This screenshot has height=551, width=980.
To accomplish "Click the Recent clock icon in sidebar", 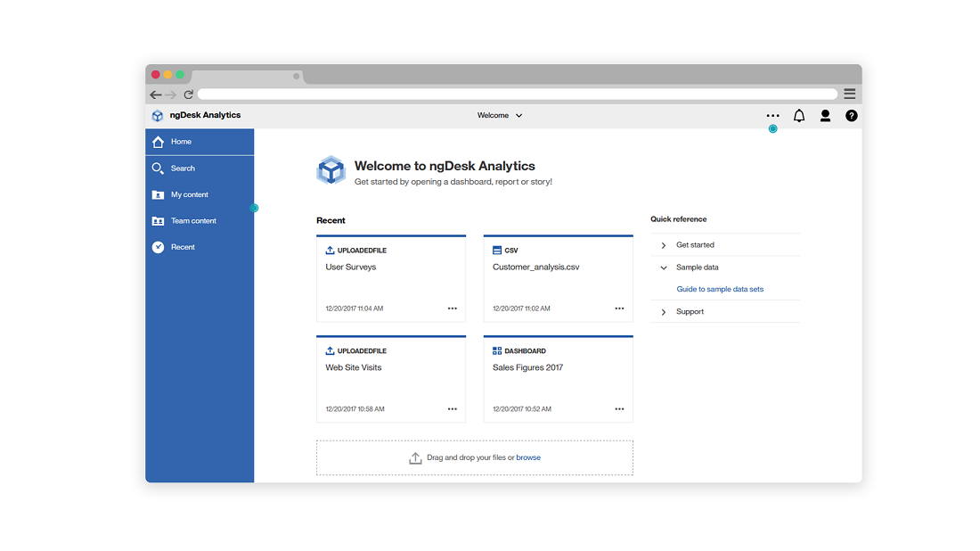I will coord(158,247).
